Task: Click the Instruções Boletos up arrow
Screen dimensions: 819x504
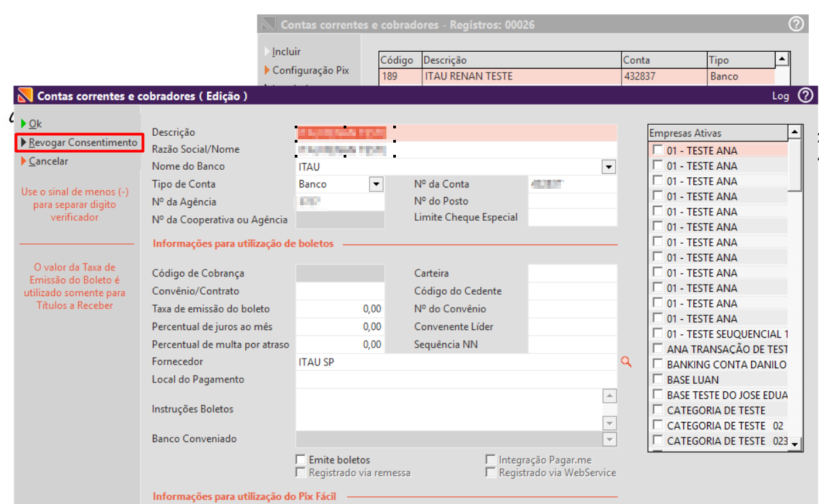Action: click(x=610, y=396)
